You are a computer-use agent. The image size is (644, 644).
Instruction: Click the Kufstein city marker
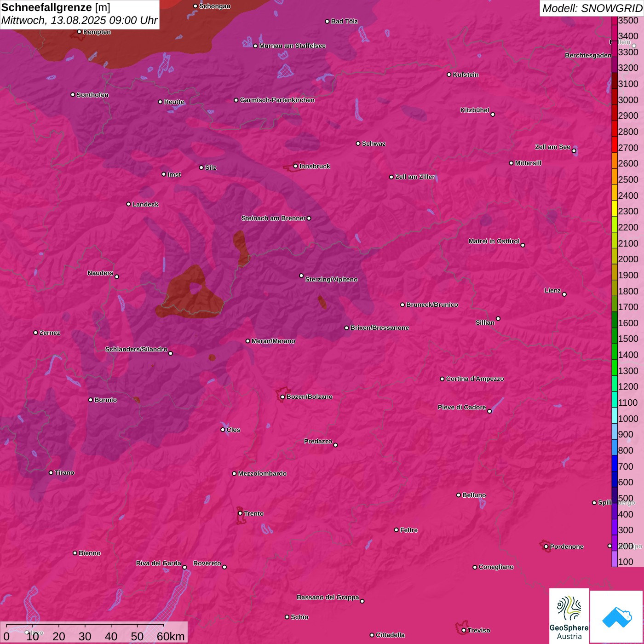pos(449,75)
